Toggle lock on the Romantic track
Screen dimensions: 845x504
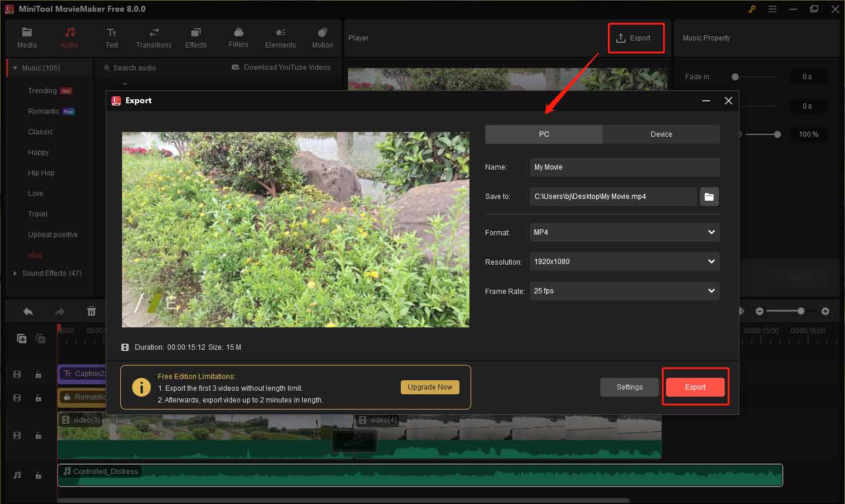coord(38,398)
